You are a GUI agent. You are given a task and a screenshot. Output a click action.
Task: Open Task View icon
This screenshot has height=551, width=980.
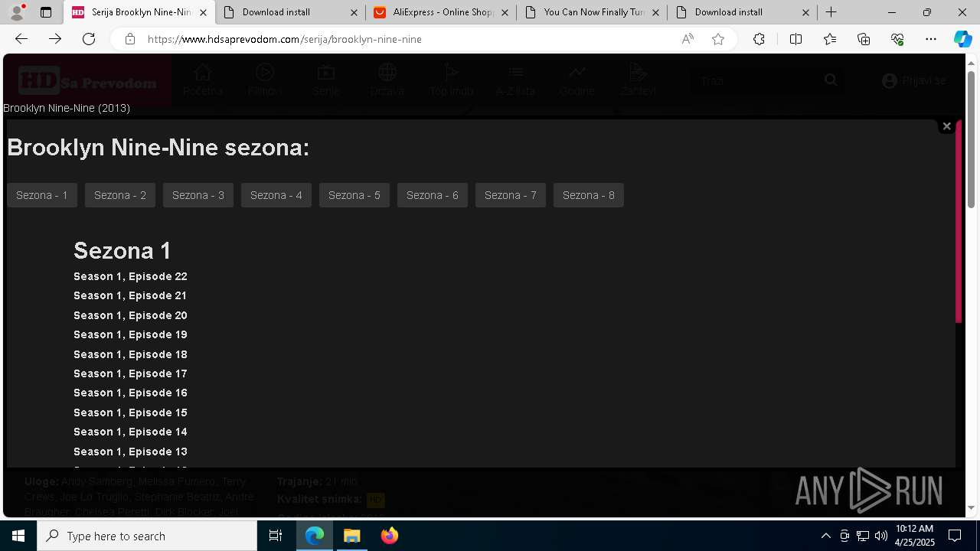pyautogui.click(x=276, y=536)
